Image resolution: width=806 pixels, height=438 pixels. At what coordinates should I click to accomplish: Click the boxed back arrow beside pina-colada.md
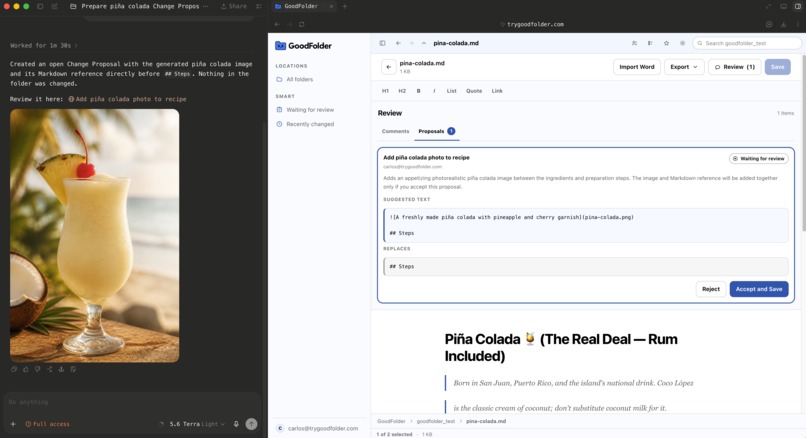tap(389, 67)
